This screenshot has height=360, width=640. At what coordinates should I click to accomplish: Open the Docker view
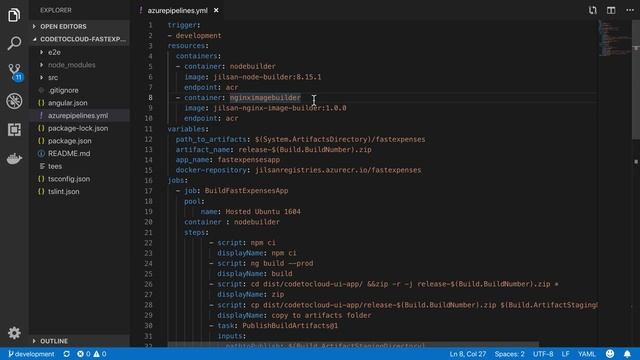click(x=14, y=158)
